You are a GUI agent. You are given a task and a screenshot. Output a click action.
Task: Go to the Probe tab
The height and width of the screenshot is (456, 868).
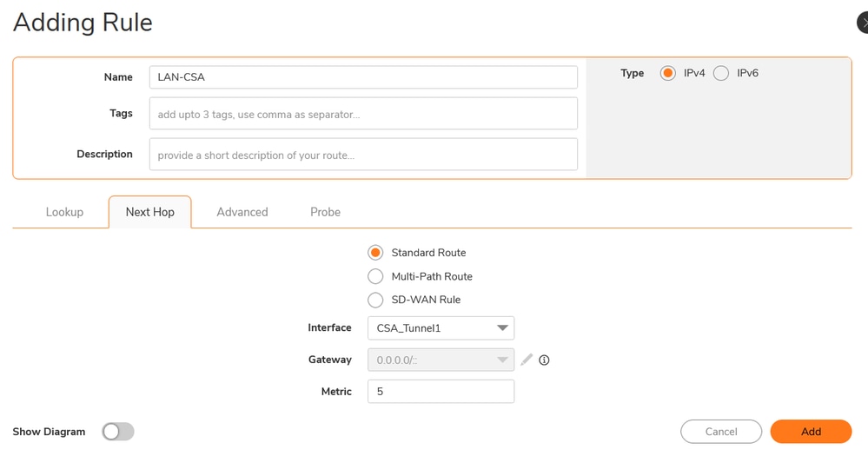(x=325, y=212)
